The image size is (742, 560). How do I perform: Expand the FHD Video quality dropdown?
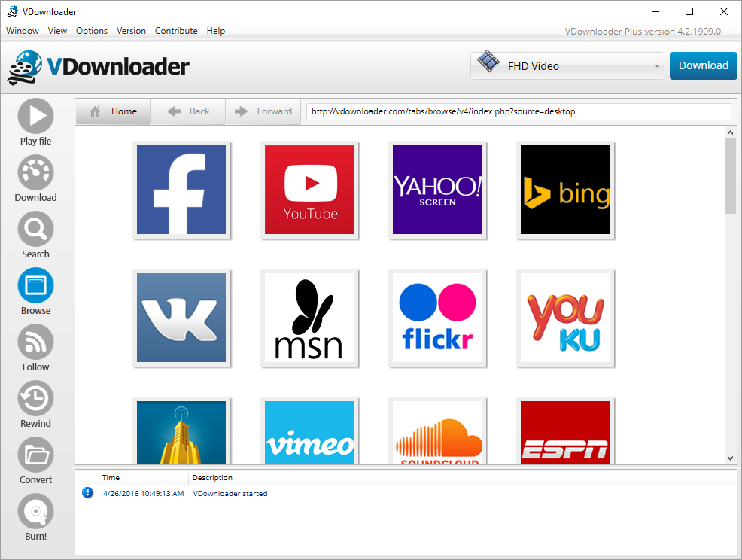click(x=567, y=65)
